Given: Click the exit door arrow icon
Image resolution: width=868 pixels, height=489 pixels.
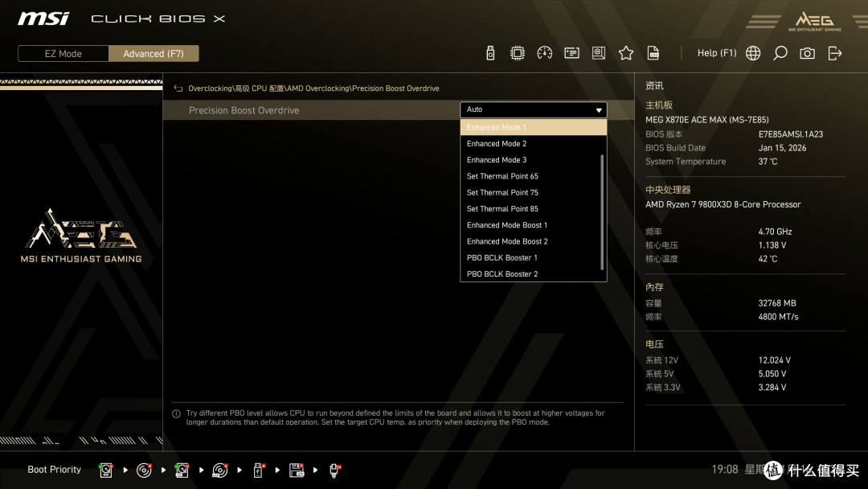Looking at the screenshot, I should 835,53.
